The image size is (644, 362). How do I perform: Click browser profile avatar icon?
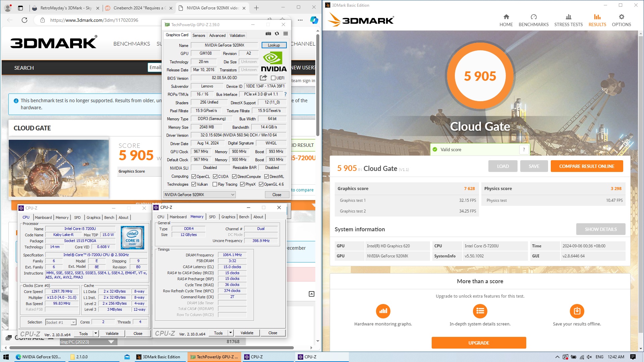coord(8,8)
